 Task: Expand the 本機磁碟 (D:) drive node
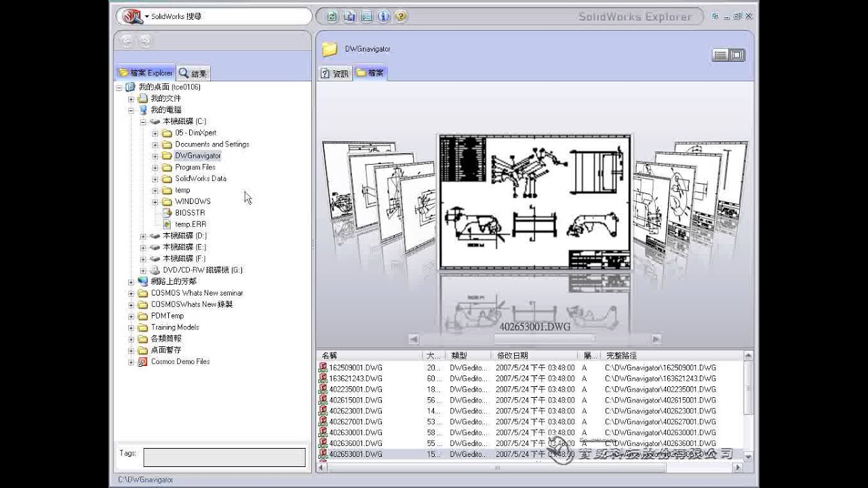[143, 236]
